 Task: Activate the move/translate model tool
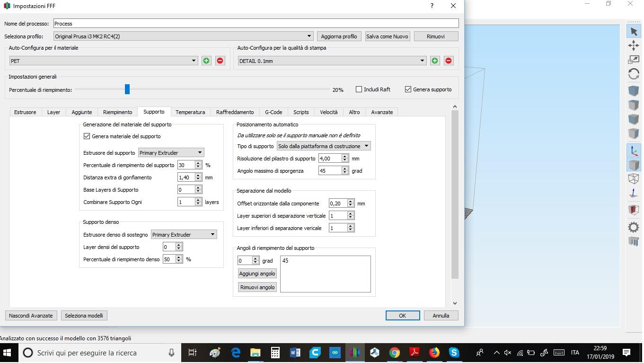[x=634, y=45]
